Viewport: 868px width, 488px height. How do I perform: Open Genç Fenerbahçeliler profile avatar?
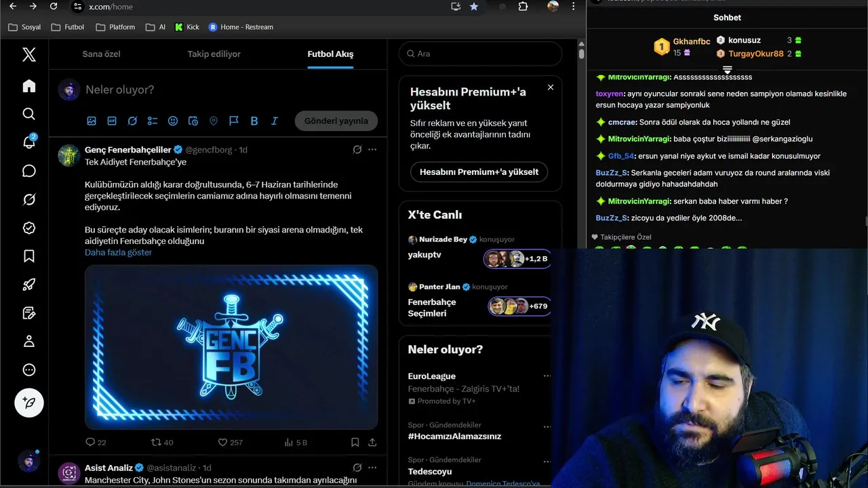click(69, 155)
